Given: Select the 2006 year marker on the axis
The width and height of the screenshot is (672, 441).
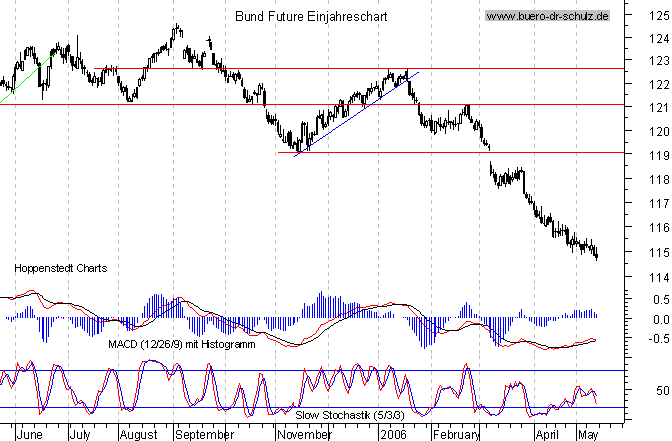Looking at the screenshot, I should (x=393, y=435).
